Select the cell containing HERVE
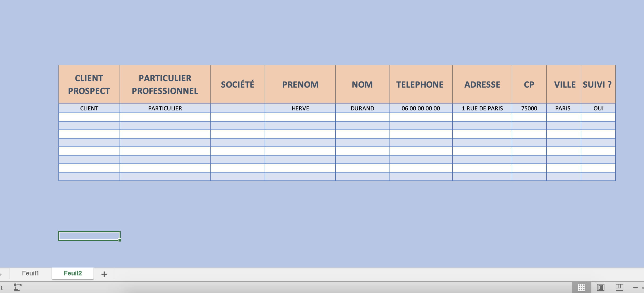Screen dimensions: 644x293 (x=300, y=108)
